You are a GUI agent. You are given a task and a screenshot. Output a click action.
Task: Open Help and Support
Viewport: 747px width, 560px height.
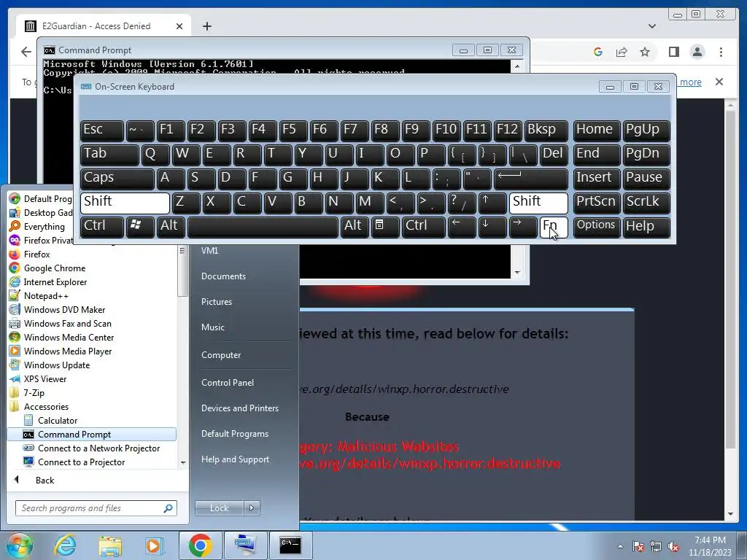pyautogui.click(x=235, y=459)
